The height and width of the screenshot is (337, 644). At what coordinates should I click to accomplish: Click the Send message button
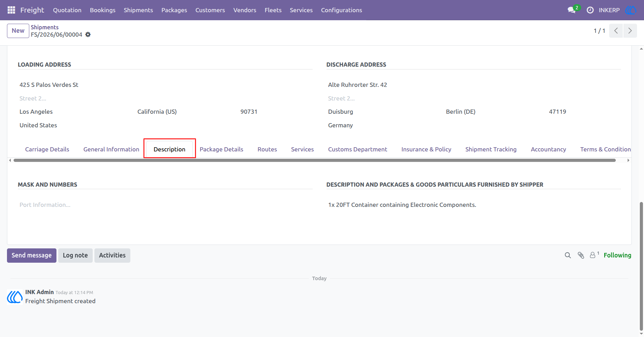pyautogui.click(x=32, y=255)
